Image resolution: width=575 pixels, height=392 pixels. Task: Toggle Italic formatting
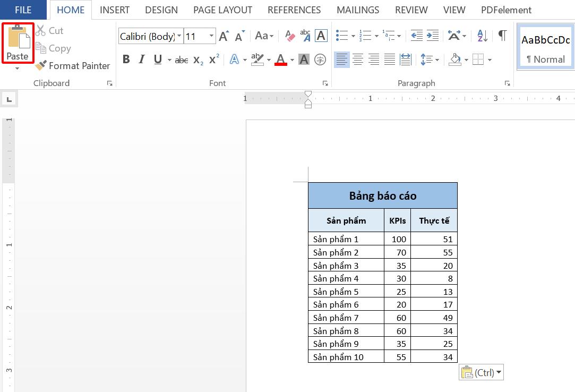tap(141, 59)
